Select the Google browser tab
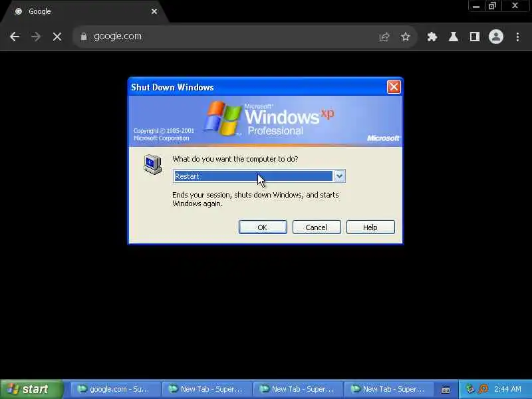The width and height of the screenshot is (532, 399). click(84, 11)
